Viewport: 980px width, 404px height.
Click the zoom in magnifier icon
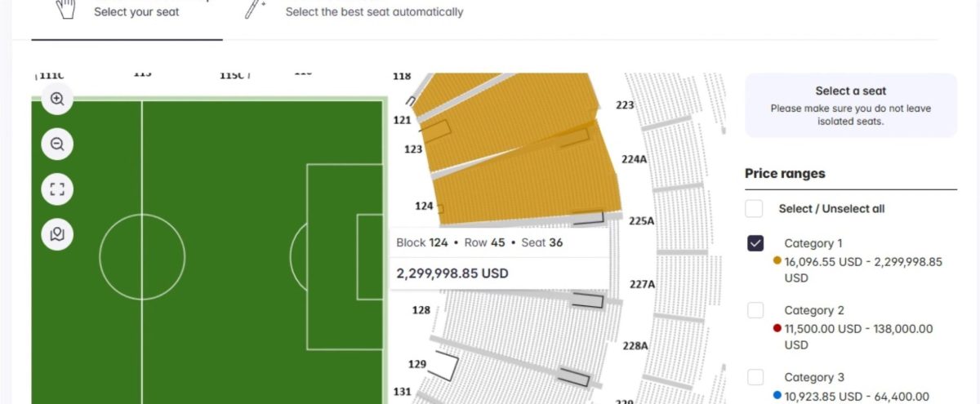click(57, 100)
